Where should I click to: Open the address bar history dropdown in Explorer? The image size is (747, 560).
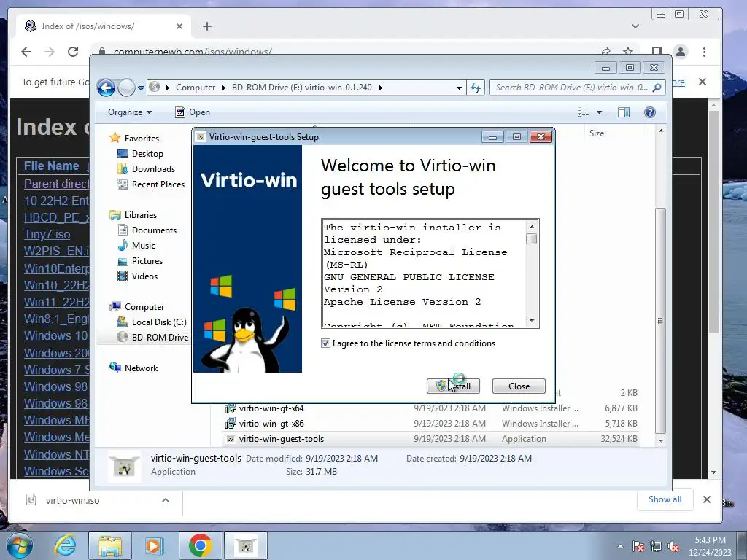coord(459,87)
